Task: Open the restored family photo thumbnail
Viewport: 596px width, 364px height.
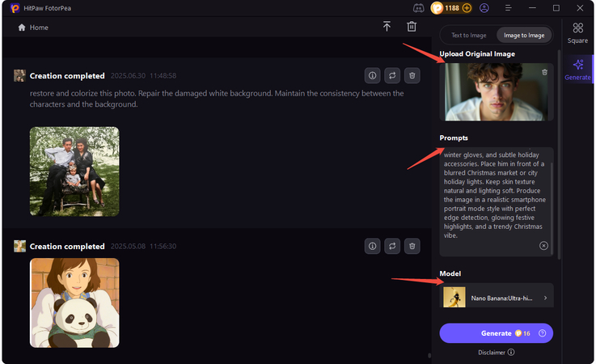Action: (74, 171)
